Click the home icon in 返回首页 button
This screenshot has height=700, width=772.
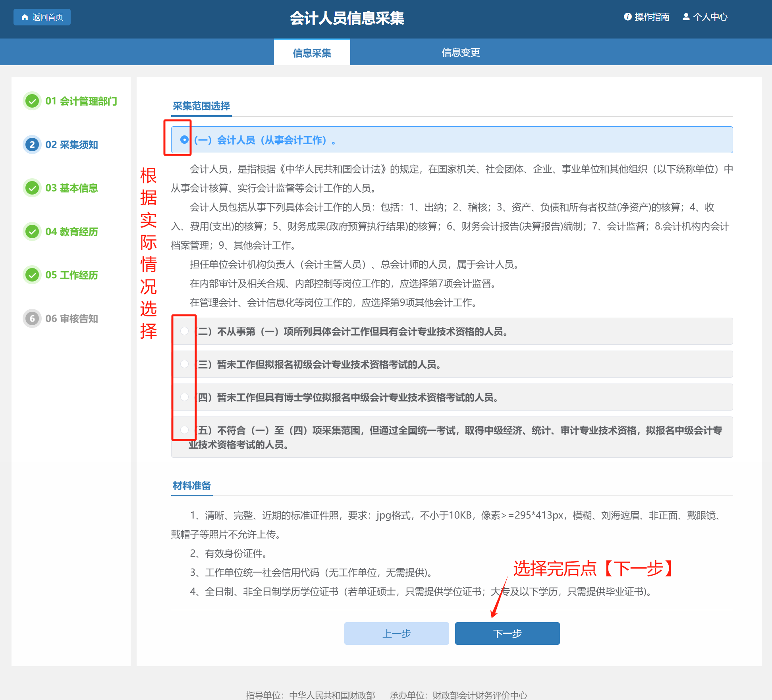coord(25,17)
